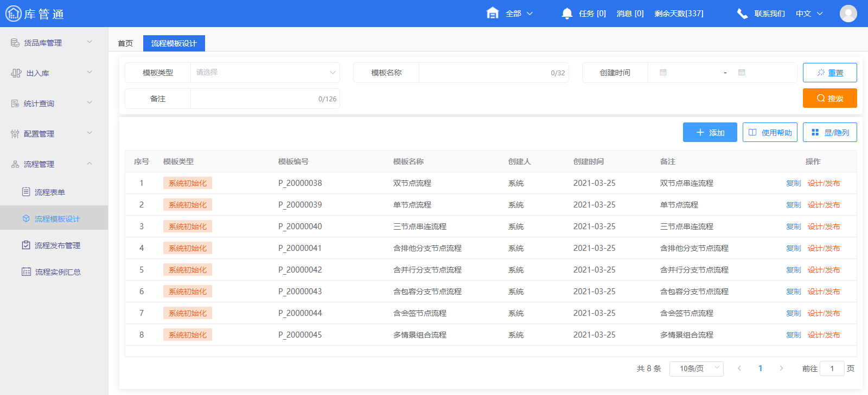Open the 模板类型 dropdown

[x=265, y=73]
